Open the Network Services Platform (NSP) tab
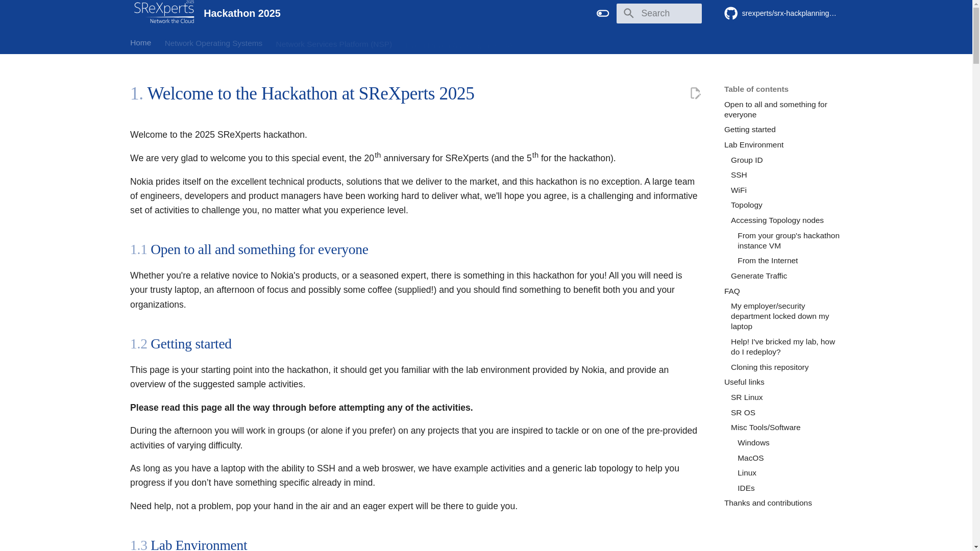980x551 pixels. tap(334, 44)
